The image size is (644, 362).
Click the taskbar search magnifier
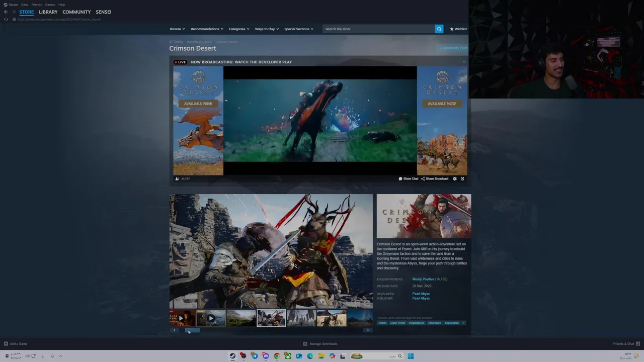click(400, 356)
